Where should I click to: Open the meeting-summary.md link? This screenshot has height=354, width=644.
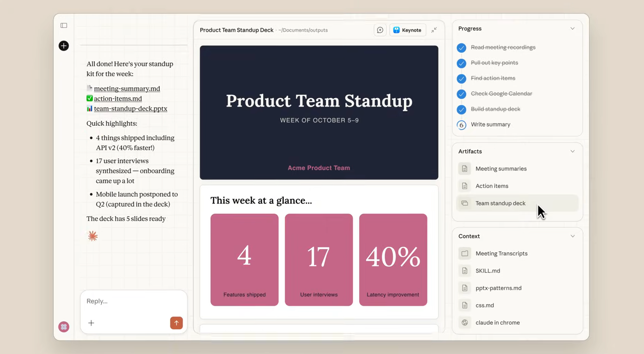coord(127,89)
